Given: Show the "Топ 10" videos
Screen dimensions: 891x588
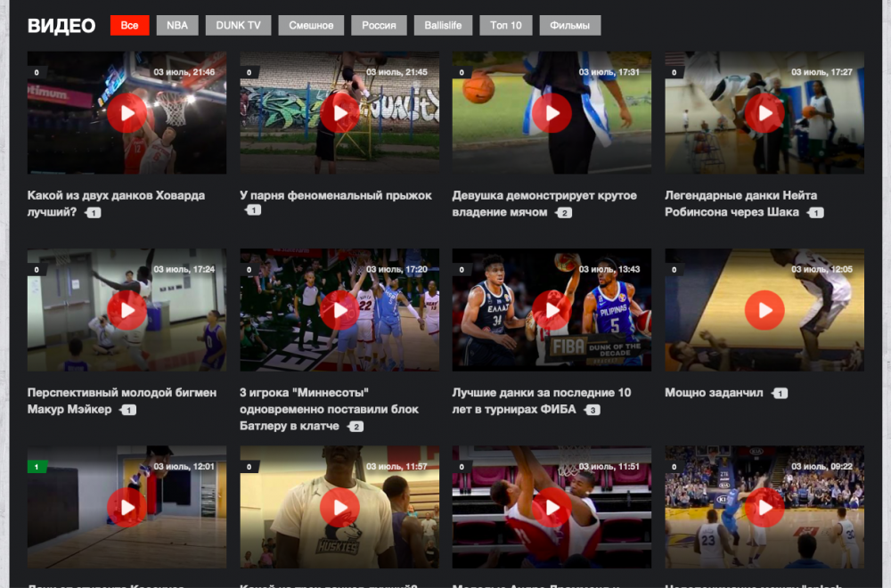Looking at the screenshot, I should [x=506, y=26].
